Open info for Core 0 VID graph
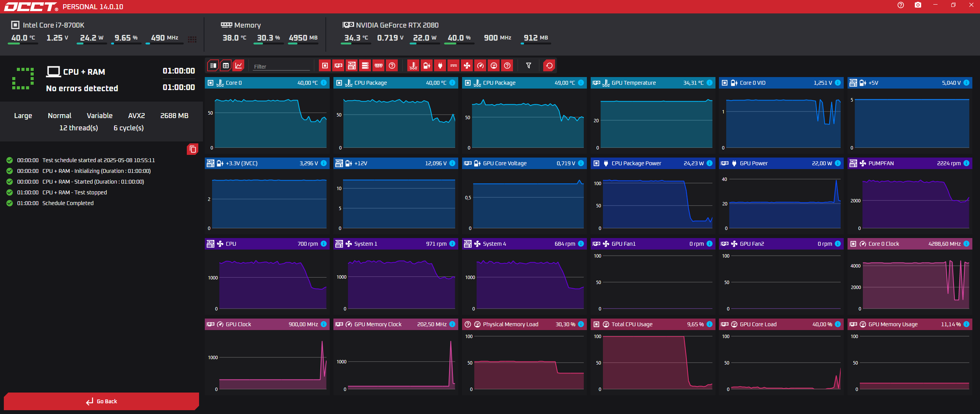The image size is (980, 414). pyautogui.click(x=838, y=83)
